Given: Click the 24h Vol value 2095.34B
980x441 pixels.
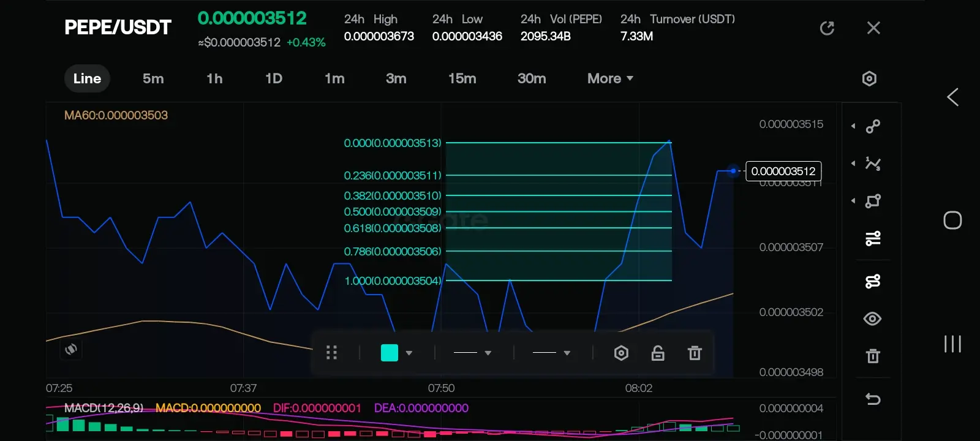Looking at the screenshot, I should click(x=546, y=36).
